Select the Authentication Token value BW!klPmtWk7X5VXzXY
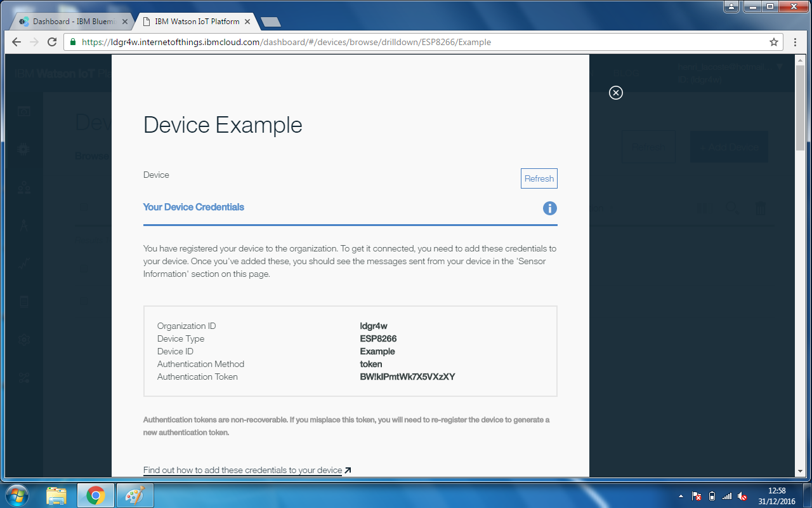Viewport: 812px width, 508px height. [407, 377]
